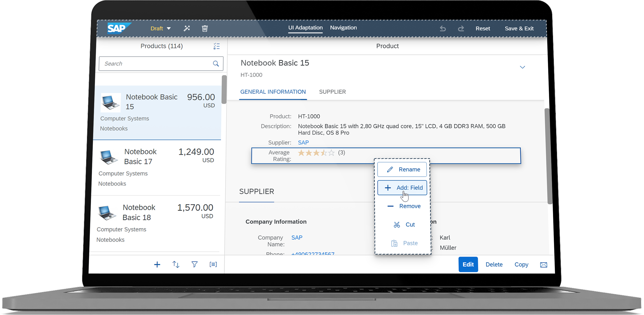Click the undo arrow icon
644x315 pixels.
(x=443, y=29)
